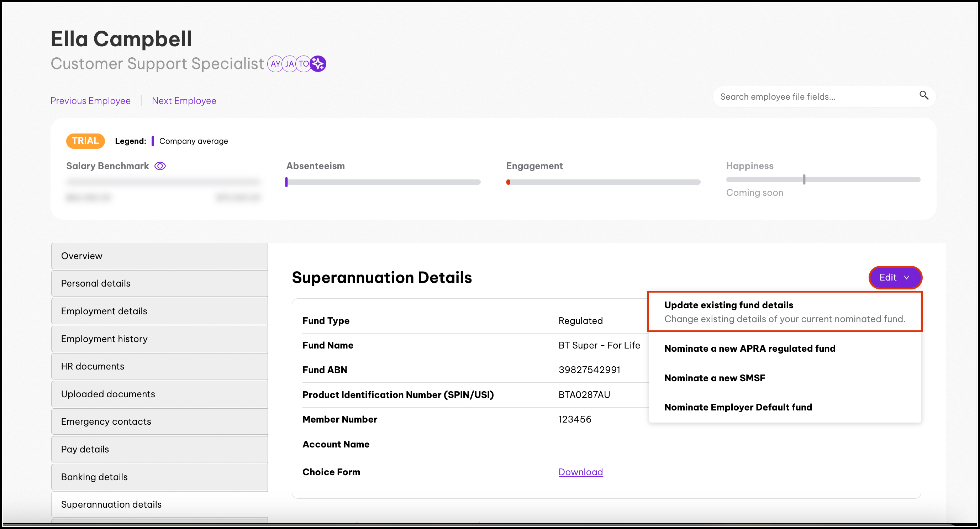This screenshot has width=980, height=529.
Task: Select Nominate a new SMSF
Action: [x=715, y=378]
